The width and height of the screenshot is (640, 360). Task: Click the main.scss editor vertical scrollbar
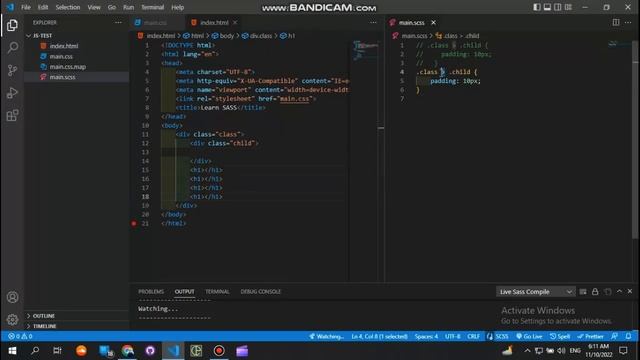[635, 139]
